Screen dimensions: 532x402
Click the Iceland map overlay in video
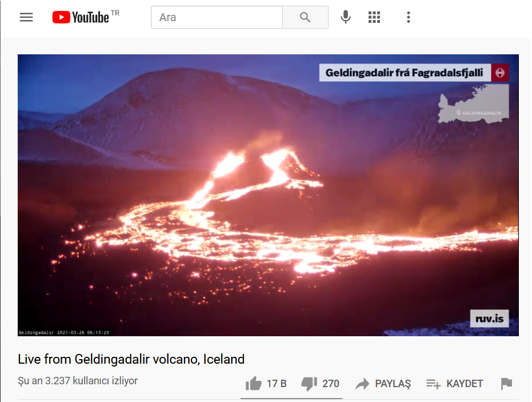click(x=473, y=104)
